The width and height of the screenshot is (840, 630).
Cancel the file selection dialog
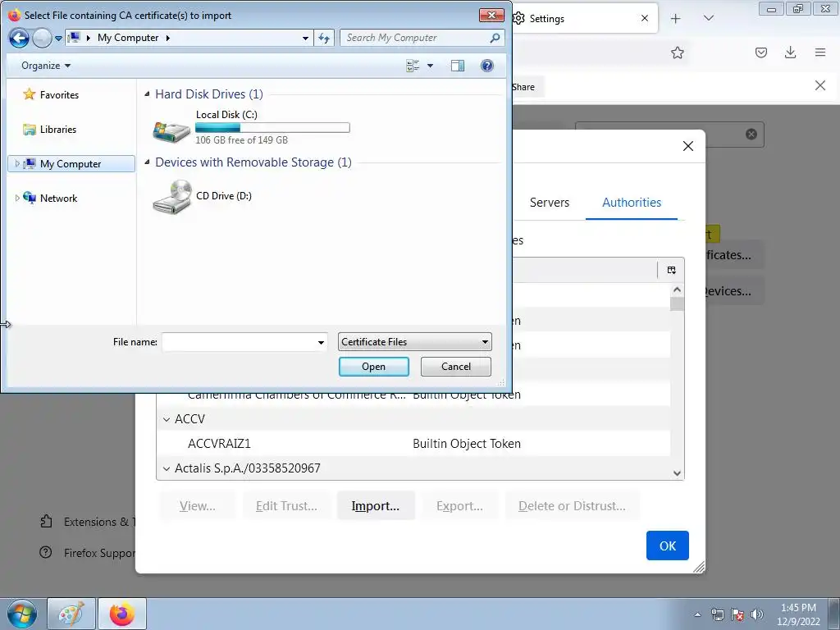pos(456,367)
